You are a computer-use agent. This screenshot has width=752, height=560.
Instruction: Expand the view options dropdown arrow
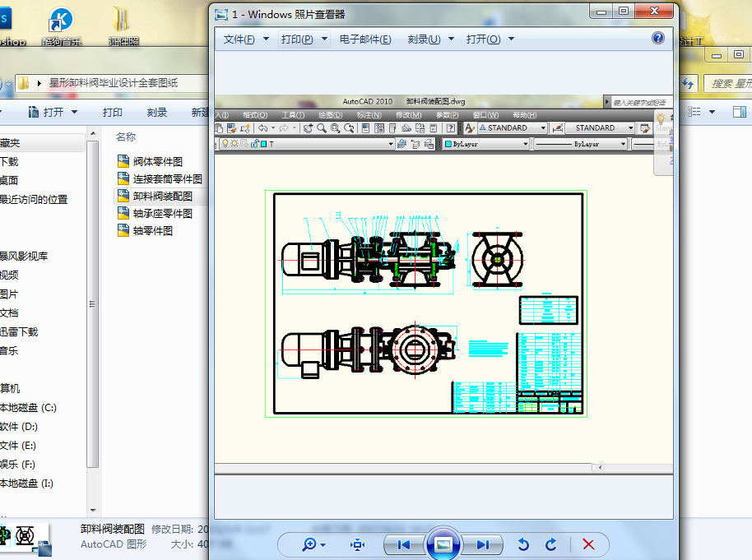click(x=713, y=112)
